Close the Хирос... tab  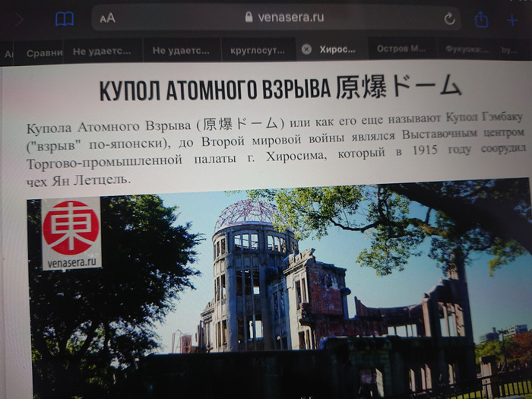(306, 49)
